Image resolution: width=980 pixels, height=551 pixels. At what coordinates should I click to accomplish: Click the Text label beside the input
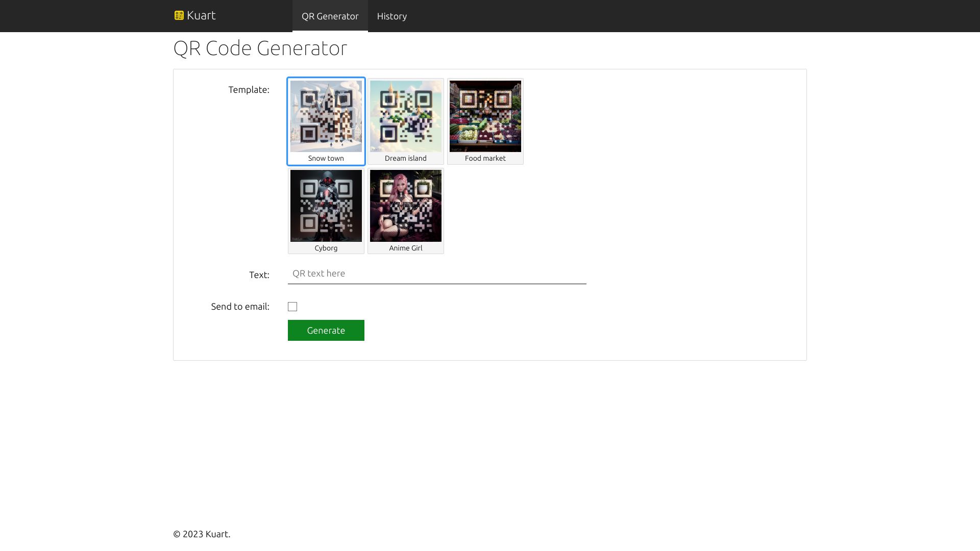point(259,274)
